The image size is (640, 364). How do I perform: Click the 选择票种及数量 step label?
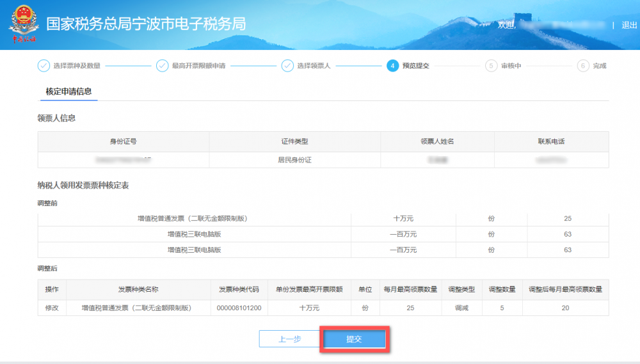77,66
